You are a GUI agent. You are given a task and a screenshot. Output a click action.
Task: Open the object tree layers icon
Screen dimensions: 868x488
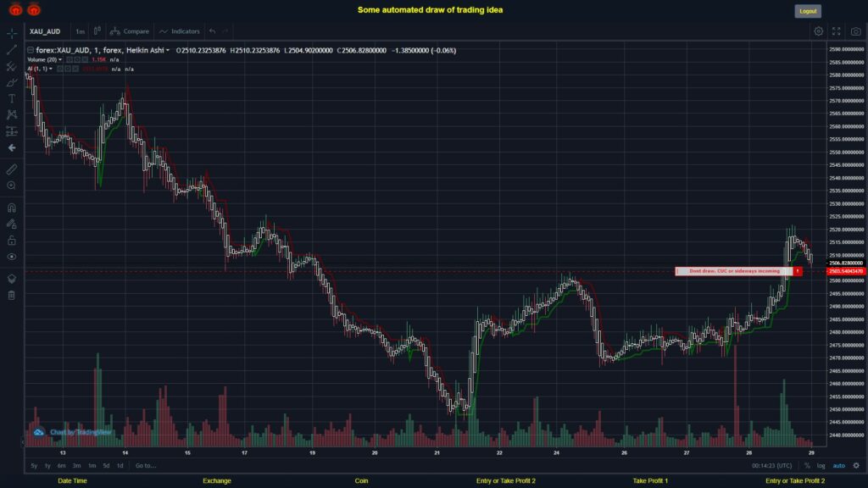tap(12, 279)
